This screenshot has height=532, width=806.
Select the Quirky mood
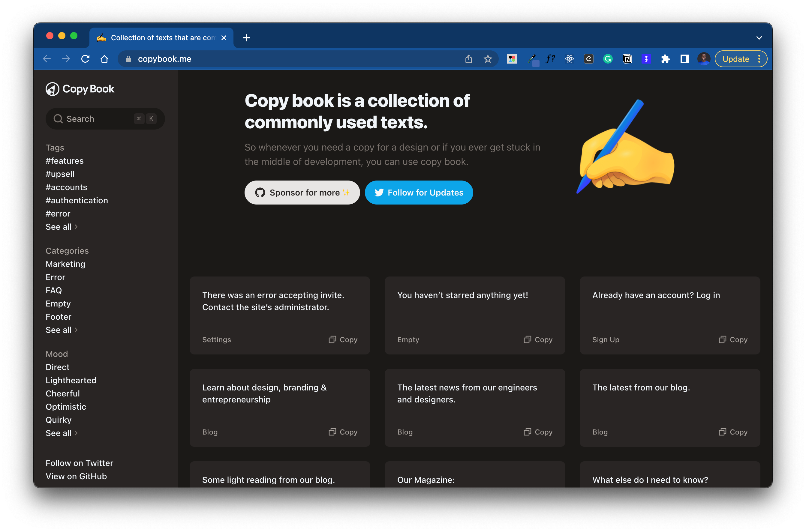point(59,420)
